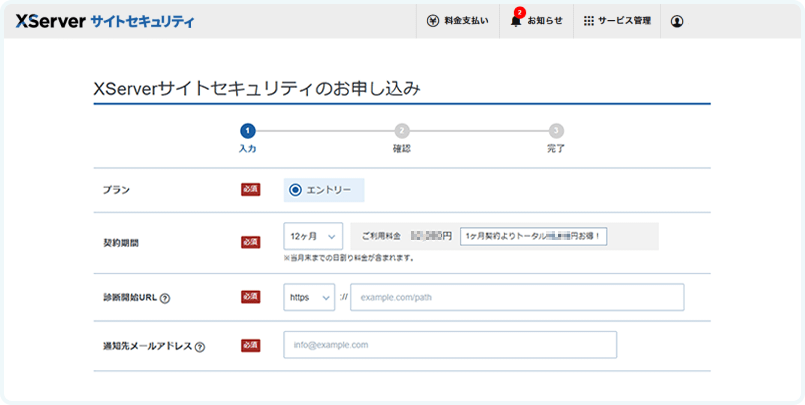Click the red notification count badge
Viewport: 805px width, 405px height.
[520, 12]
